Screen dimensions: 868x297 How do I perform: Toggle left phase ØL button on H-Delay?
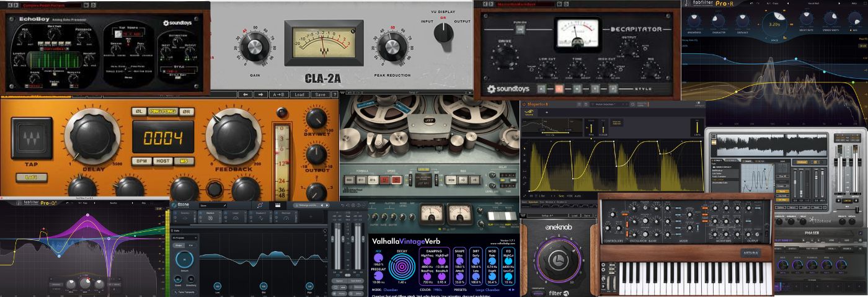tap(139, 112)
